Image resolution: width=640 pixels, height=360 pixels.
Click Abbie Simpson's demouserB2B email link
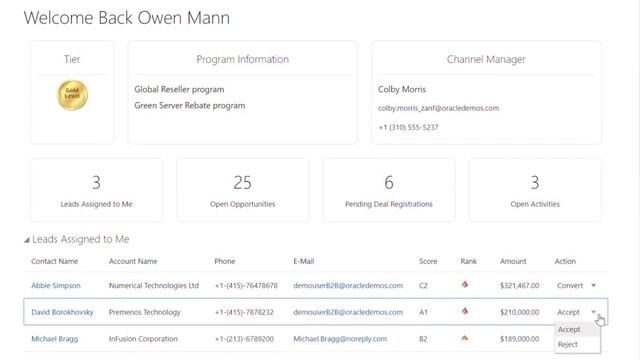pos(348,286)
